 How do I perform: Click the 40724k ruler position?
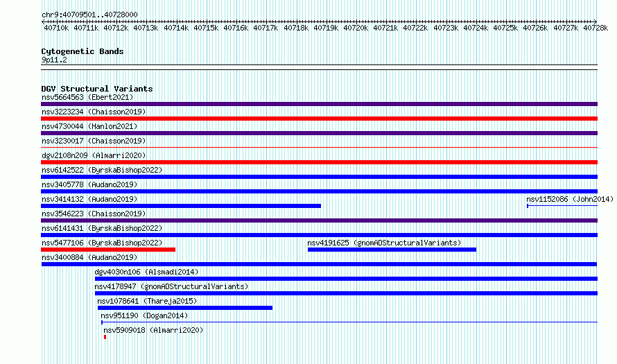pyautogui.click(x=476, y=28)
